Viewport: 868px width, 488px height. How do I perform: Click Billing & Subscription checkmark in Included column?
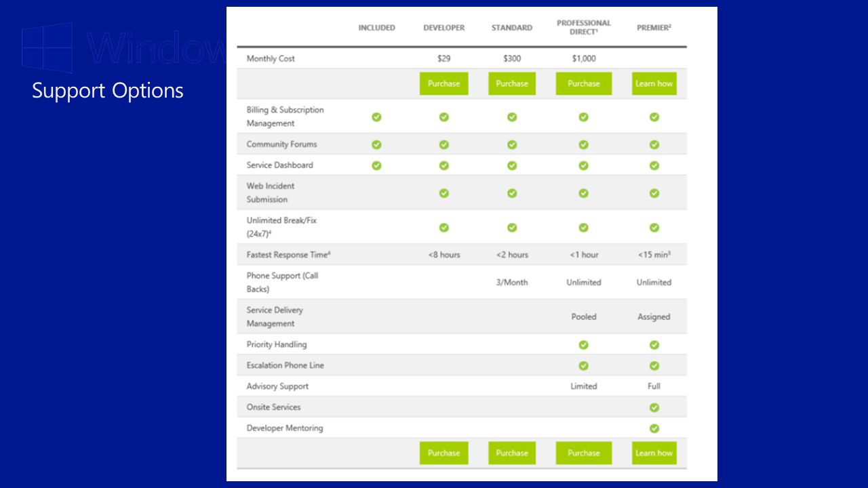click(x=376, y=117)
